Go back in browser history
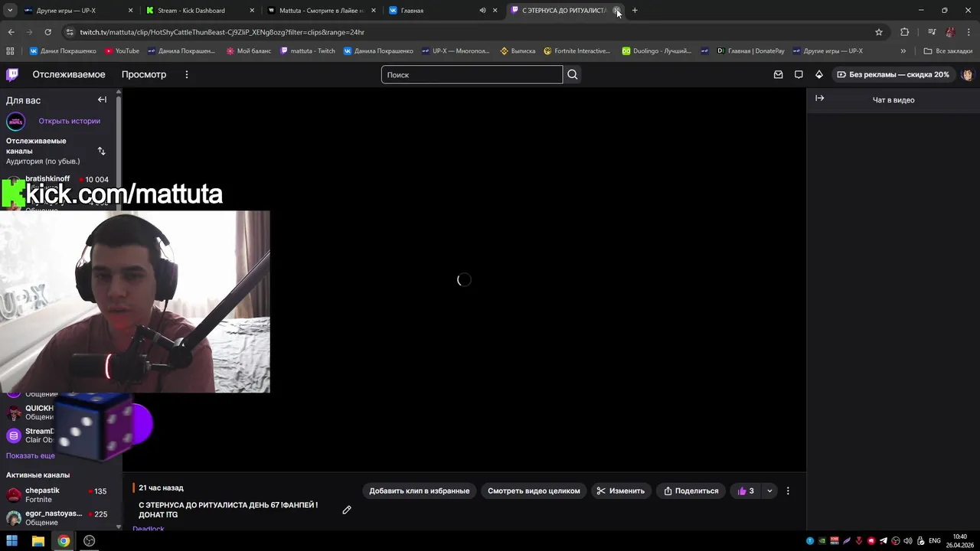The image size is (980, 551). click(11, 32)
